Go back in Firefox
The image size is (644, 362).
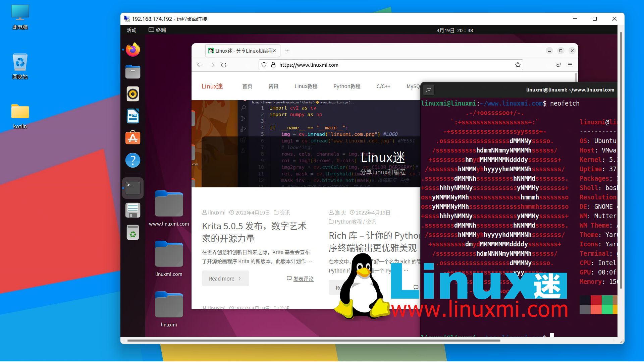200,65
